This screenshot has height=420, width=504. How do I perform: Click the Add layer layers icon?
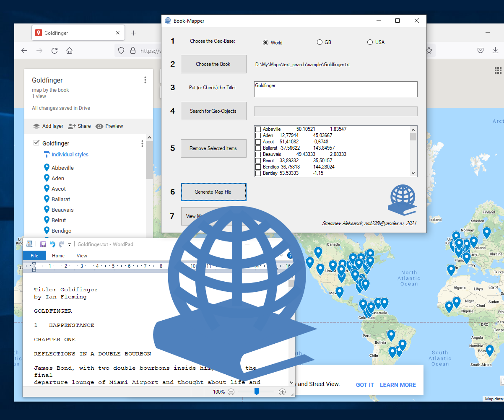[x=36, y=126]
